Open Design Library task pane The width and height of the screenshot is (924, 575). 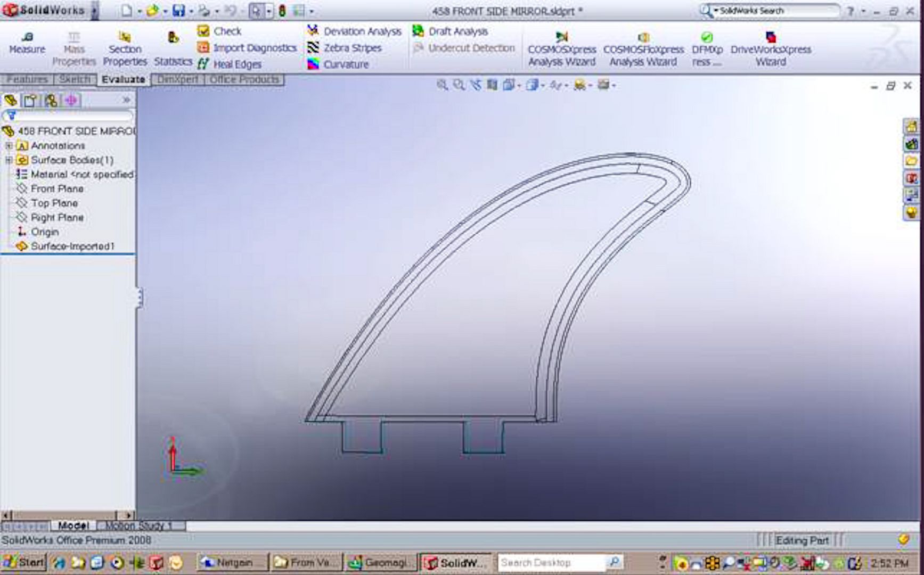click(911, 143)
